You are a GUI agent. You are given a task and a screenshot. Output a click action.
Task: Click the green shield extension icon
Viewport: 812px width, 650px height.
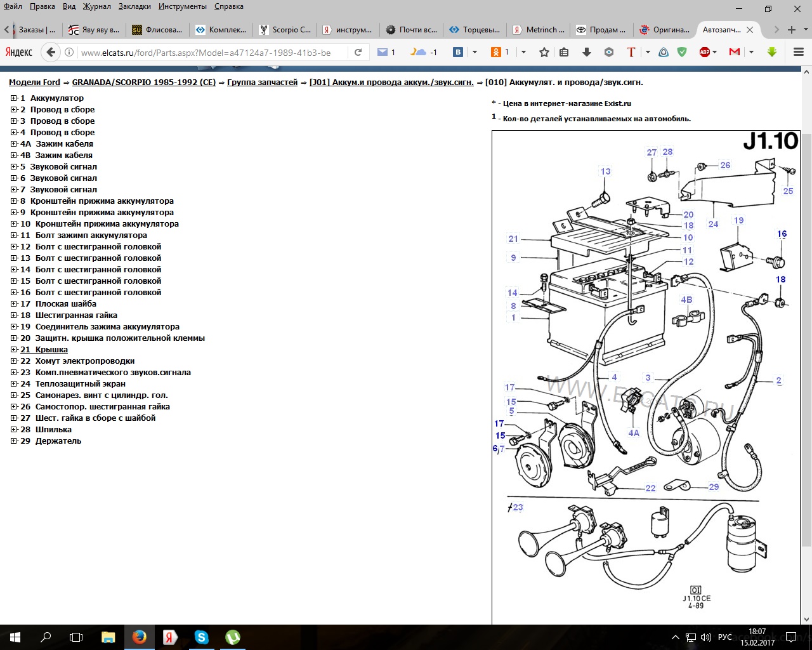682,52
